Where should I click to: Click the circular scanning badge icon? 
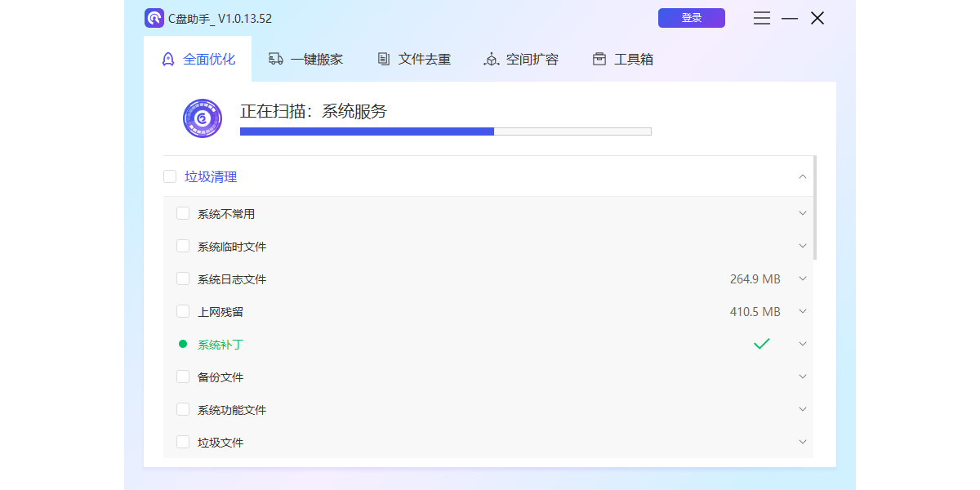pyautogui.click(x=203, y=118)
